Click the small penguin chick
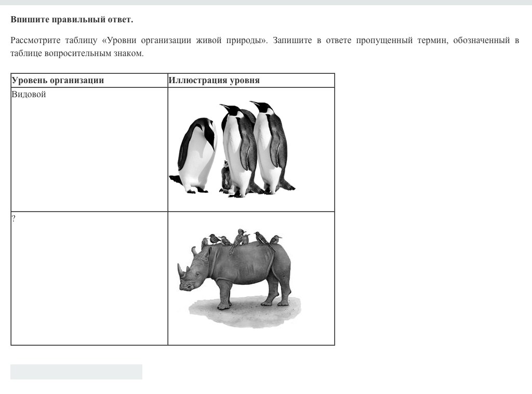The height and width of the screenshot is (394, 532). tap(226, 177)
